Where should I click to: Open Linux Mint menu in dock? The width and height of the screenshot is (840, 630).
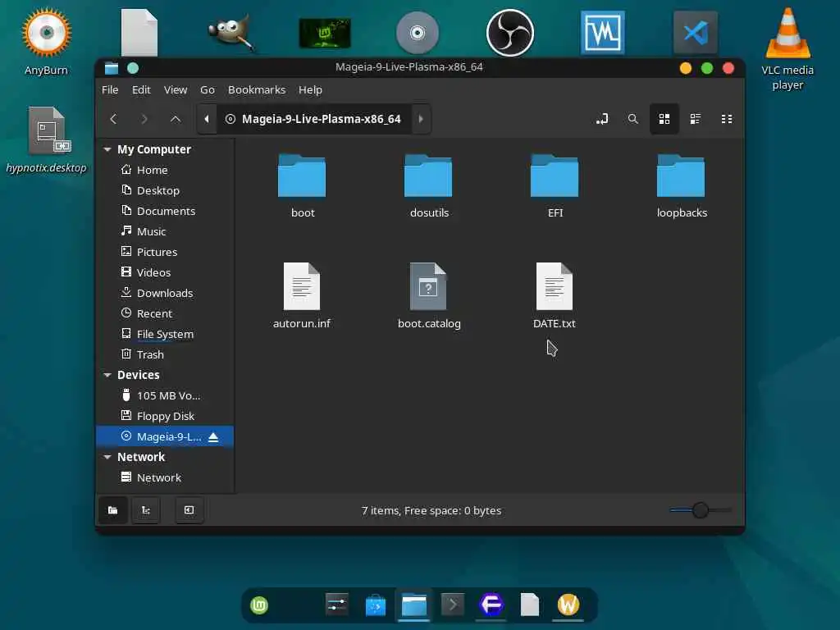(x=259, y=605)
